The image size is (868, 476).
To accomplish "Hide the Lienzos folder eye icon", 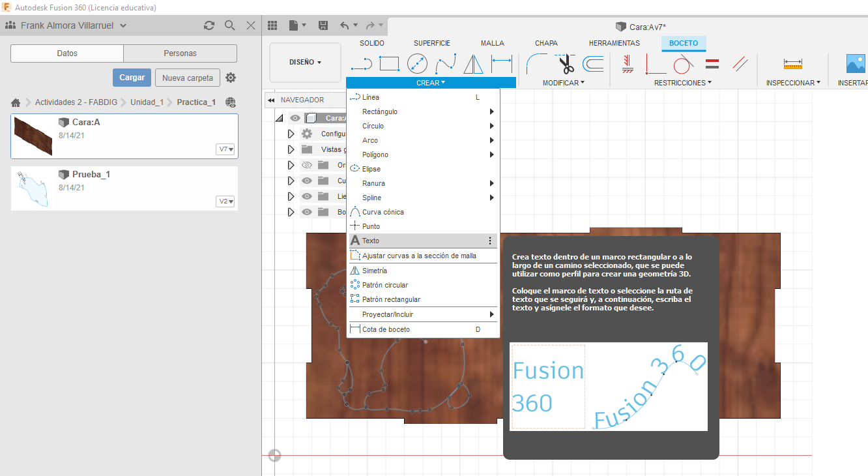I will 308,196.
